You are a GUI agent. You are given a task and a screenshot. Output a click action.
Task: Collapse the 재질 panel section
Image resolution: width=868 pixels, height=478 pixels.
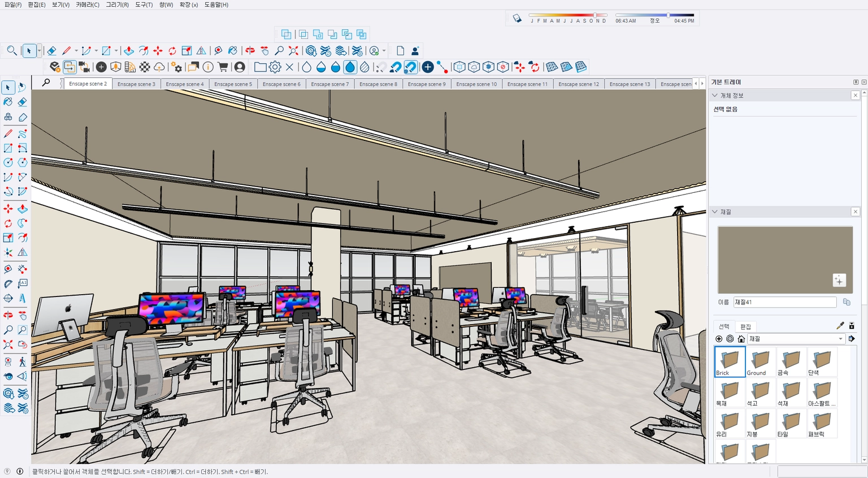[x=714, y=212]
